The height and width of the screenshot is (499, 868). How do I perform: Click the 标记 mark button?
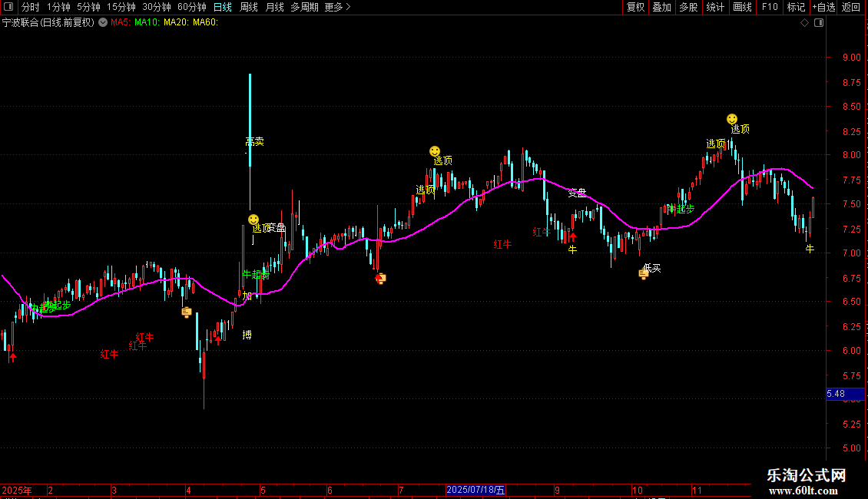(x=796, y=7)
